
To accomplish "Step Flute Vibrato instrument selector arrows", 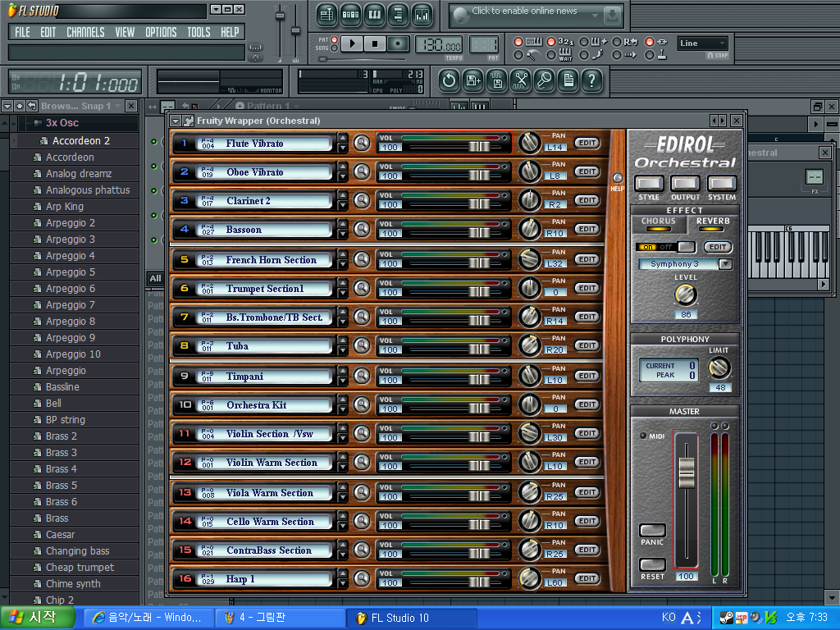I will 343,143.
